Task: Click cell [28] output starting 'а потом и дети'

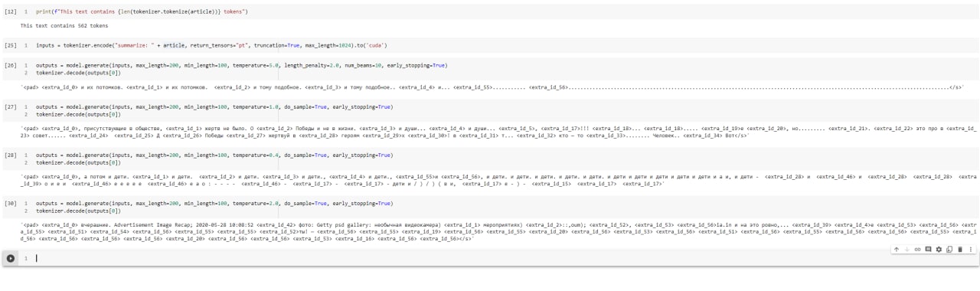Action: (x=498, y=180)
